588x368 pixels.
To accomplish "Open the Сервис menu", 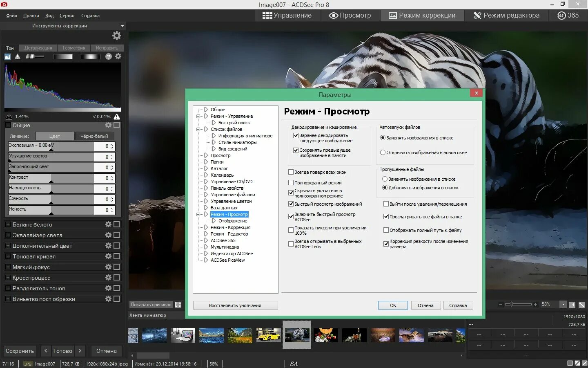I will [67, 16].
